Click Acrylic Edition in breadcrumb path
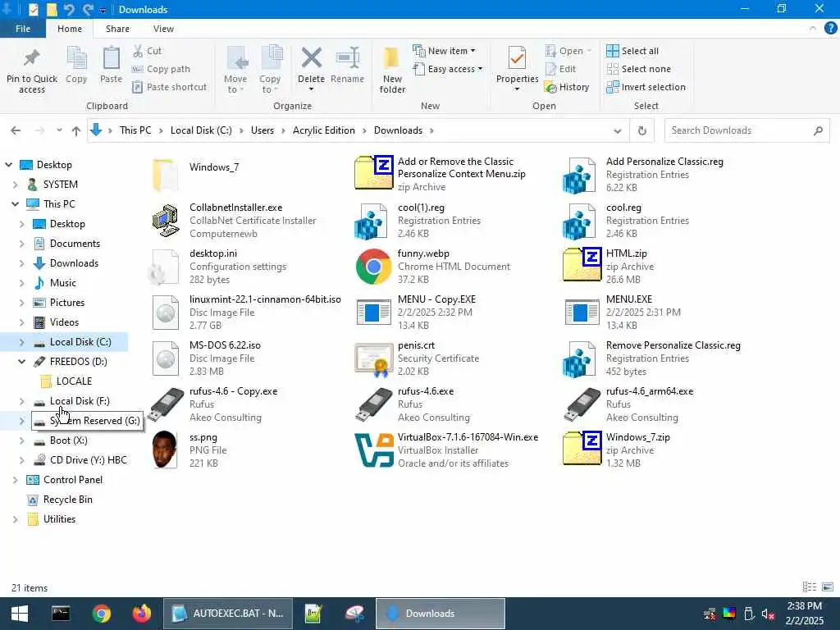 pos(323,130)
